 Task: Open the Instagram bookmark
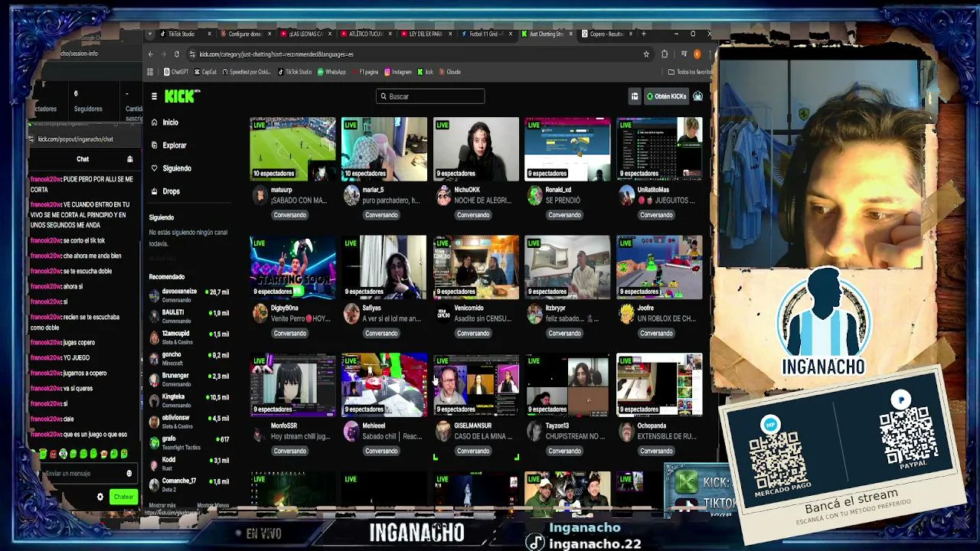pyautogui.click(x=398, y=72)
